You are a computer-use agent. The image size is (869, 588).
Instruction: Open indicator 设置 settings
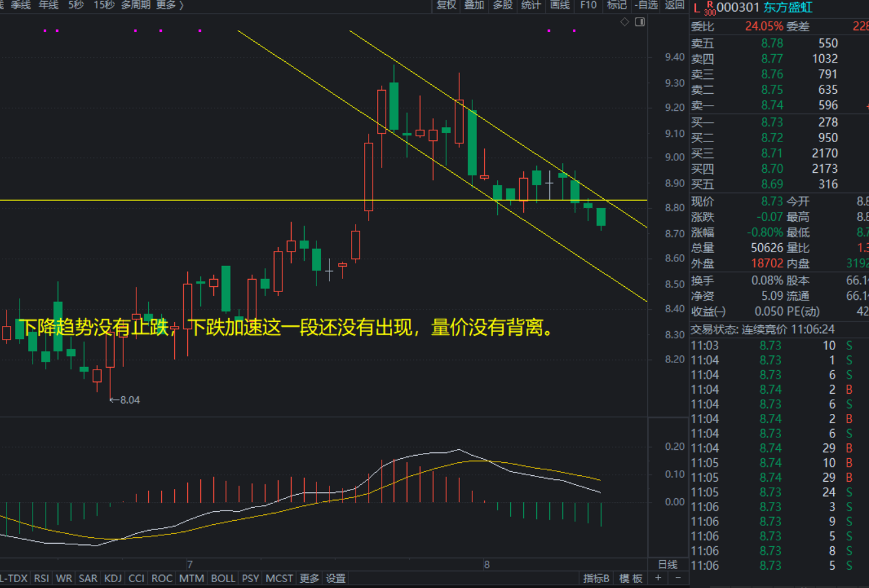pos(335,578)
